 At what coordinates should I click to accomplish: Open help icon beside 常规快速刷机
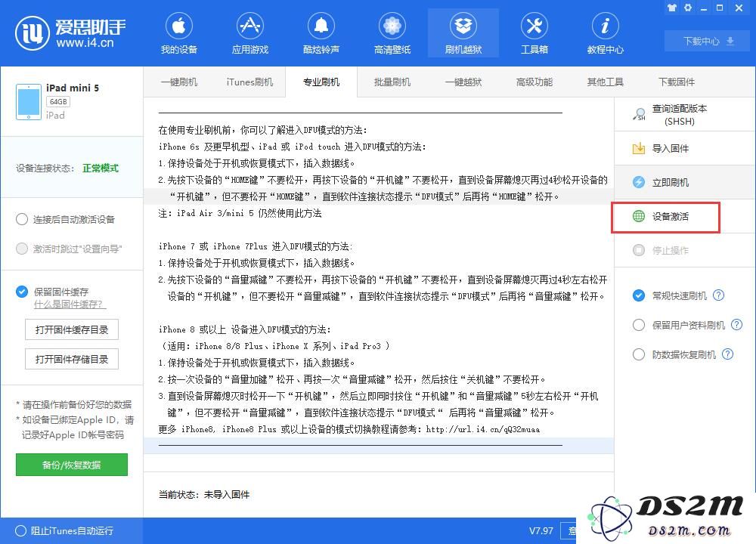tap(718, 295)
